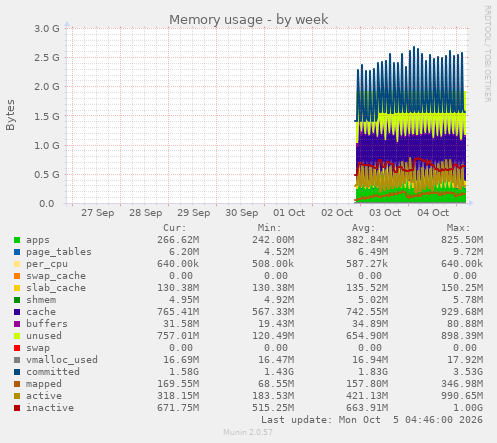Click the 'mapped' legend label
The height and width of the screenshot is (443, 497).
pyautogui.click(x=44, y=384)
